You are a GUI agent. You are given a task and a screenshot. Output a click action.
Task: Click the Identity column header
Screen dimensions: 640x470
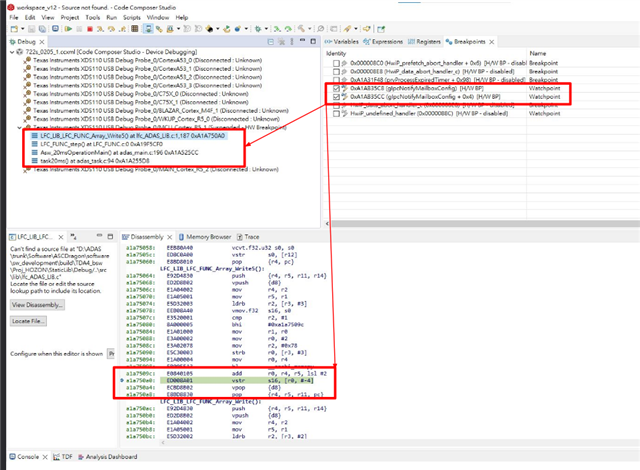click(336, 53)
